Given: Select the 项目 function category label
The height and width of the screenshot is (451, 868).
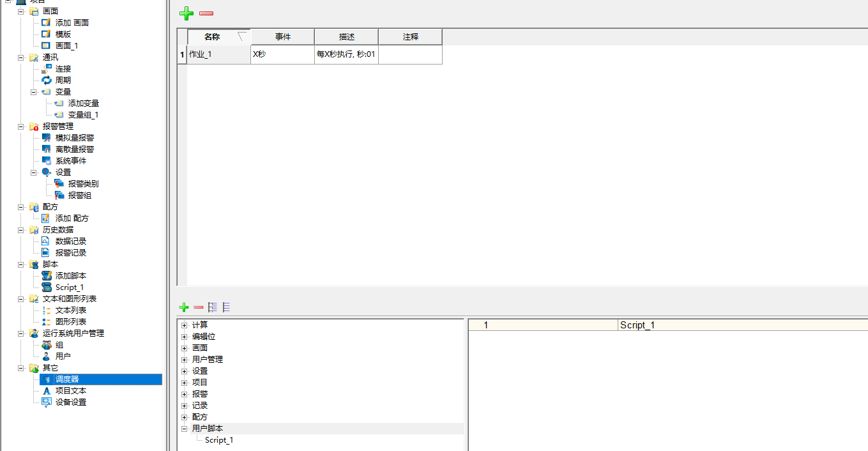Looking at the screenshot, I should (200, 382).
